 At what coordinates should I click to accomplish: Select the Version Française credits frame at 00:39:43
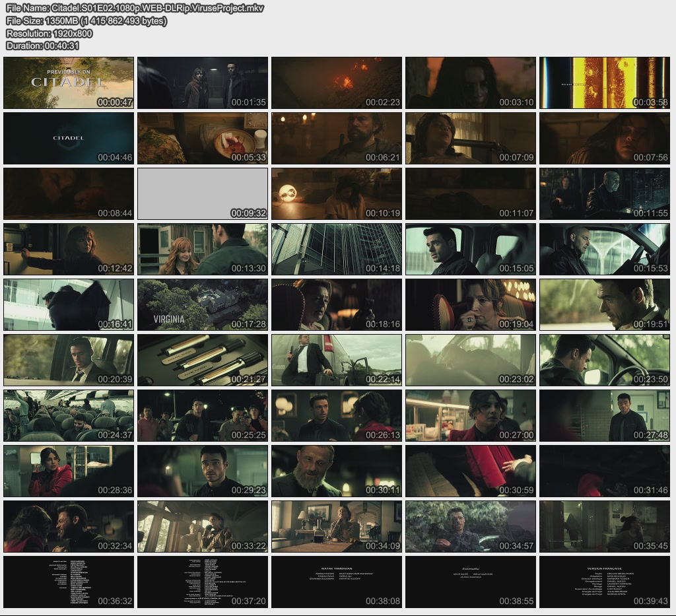(x=605, y=582)
